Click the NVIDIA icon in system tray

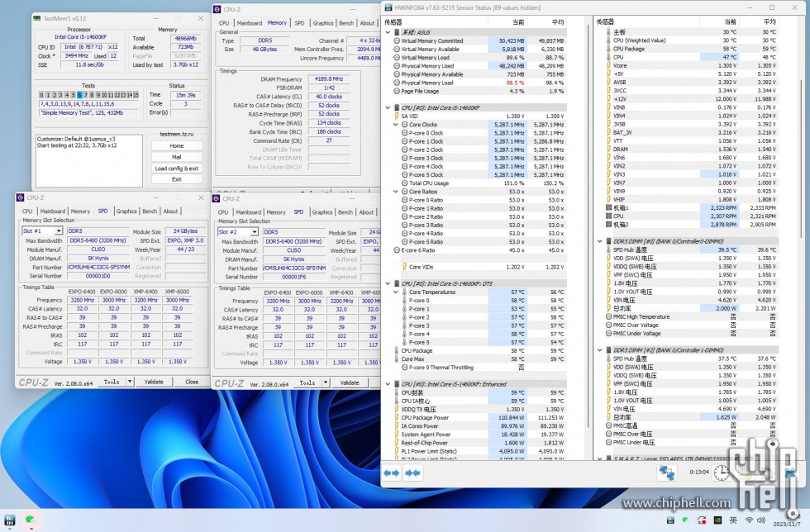tap(717, 520)
